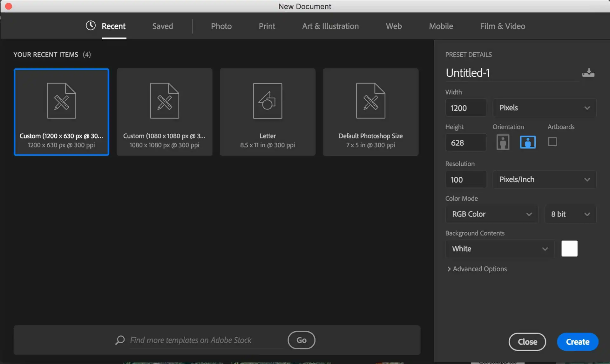Screen dimensions: 610x364
Task: Click the Custom 1080 x 1080 document icon
Action: [x=164, y=101]
